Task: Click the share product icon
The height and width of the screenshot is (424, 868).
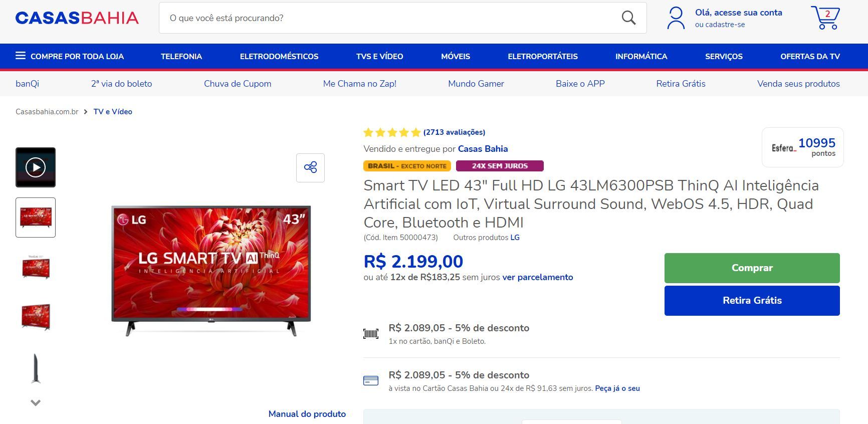Action: (x=310, y=167)
